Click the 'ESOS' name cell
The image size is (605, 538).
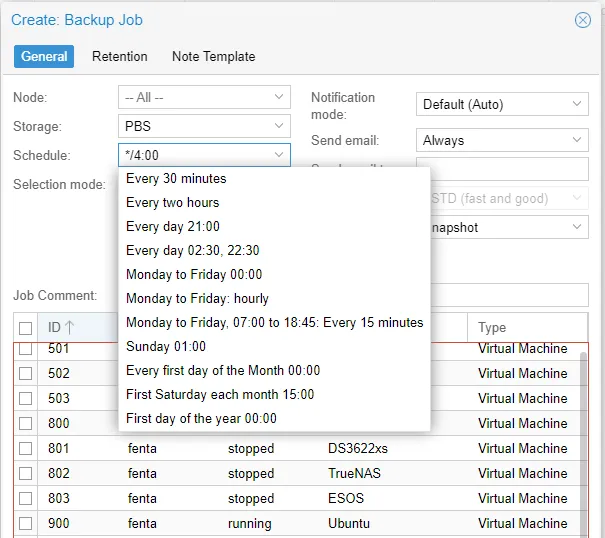point(346,498)
